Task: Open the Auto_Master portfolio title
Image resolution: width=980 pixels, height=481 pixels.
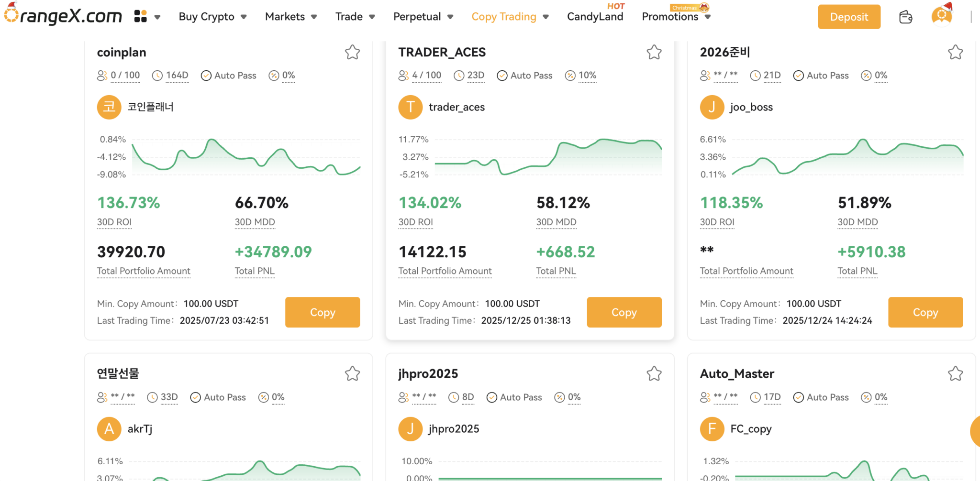Action: tap(737, 374)
